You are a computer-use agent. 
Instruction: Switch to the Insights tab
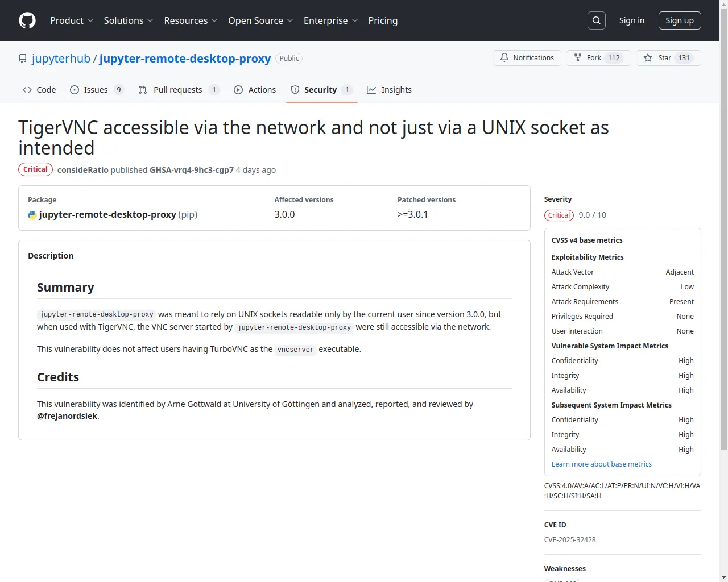389,90
